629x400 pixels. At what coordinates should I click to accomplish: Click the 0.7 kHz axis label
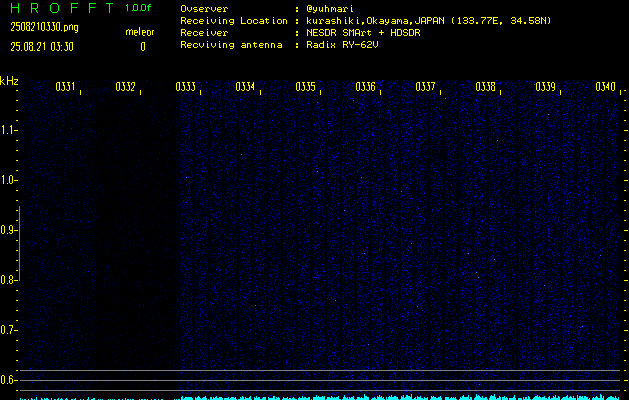coord(7,330)
